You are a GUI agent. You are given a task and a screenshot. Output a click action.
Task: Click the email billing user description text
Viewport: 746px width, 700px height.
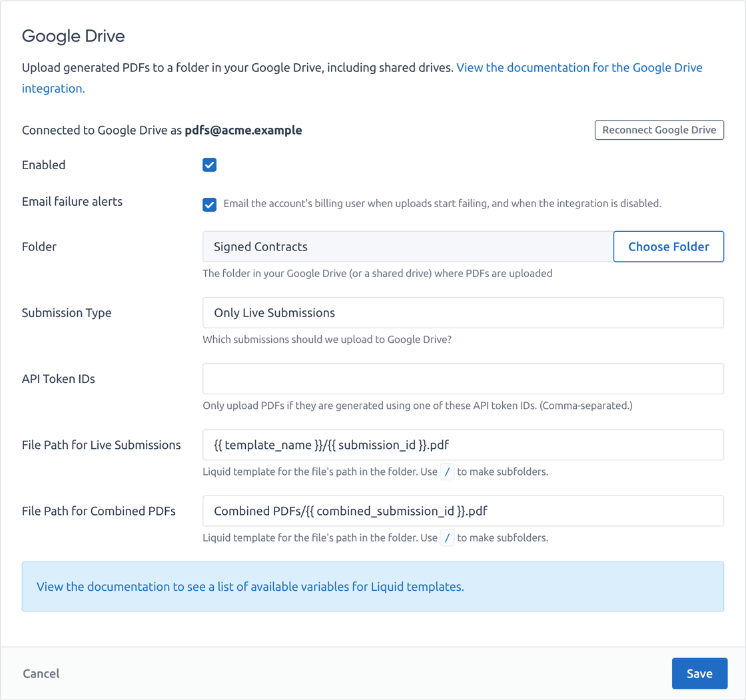442,204
